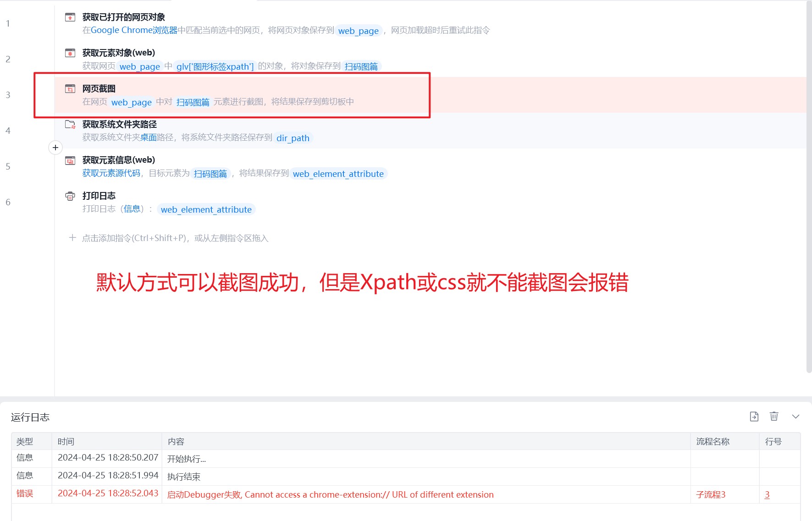Click the circular plus insert-step button
This screenshot has width=812, height=521.
tap(55, 148)
